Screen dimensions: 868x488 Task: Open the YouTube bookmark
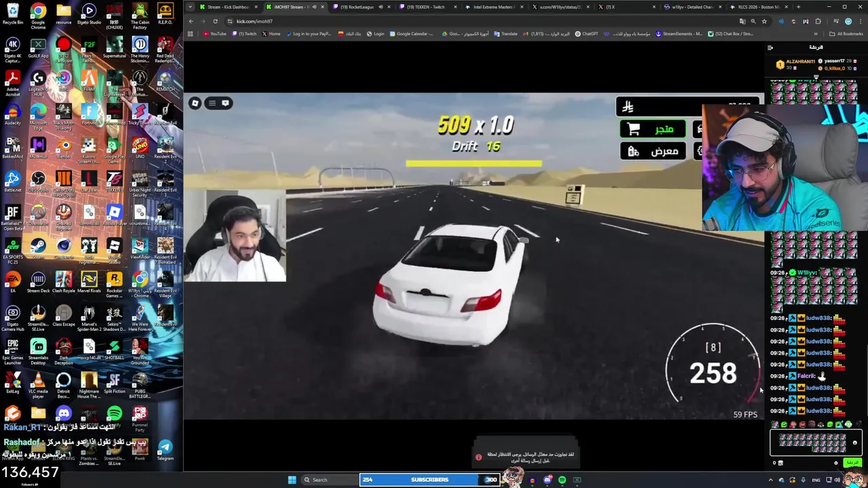(214, 34)
